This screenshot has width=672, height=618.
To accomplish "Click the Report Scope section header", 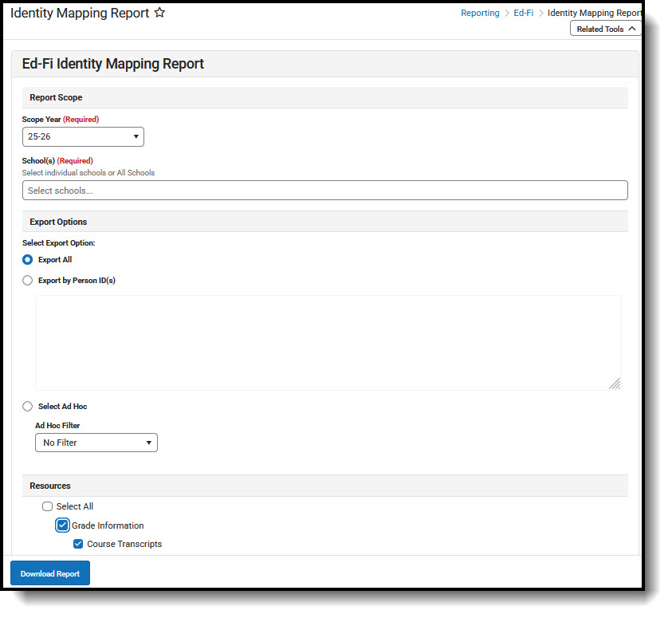I will click(x=325, y=98).
